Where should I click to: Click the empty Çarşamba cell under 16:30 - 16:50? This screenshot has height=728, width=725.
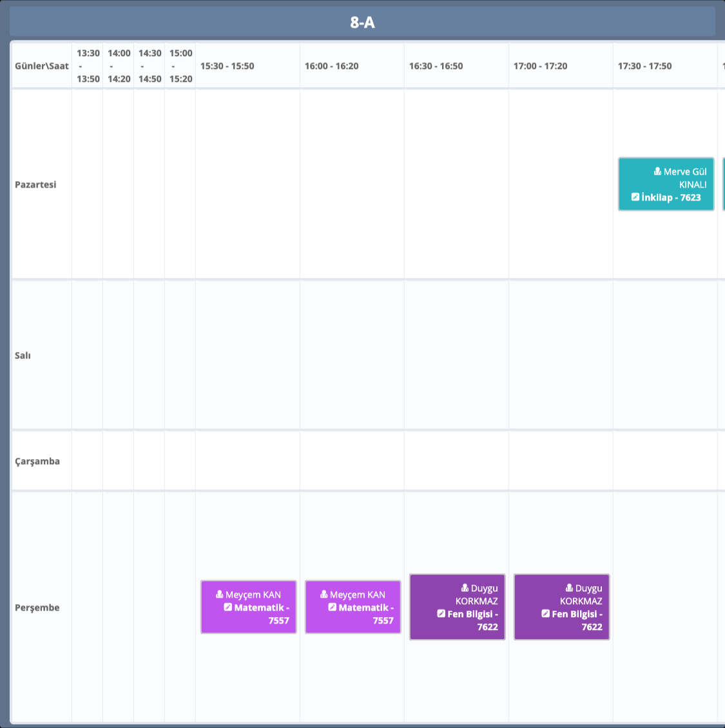(456, 461)
